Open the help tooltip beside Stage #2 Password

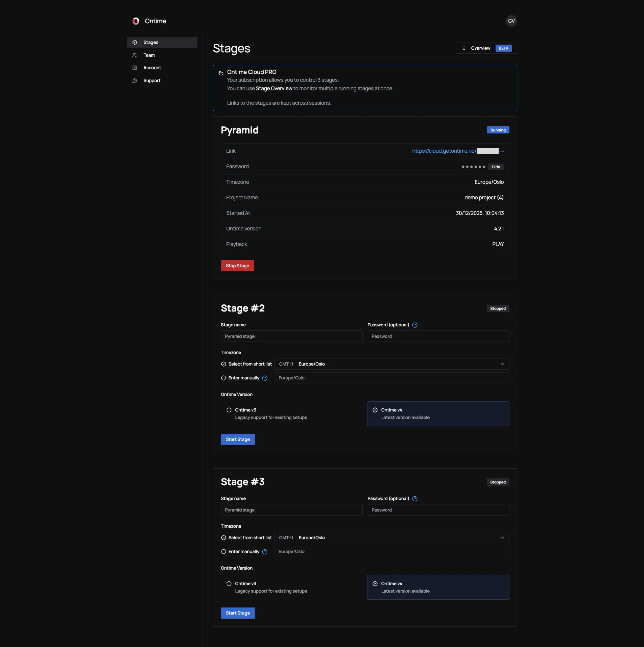[415, 325]
